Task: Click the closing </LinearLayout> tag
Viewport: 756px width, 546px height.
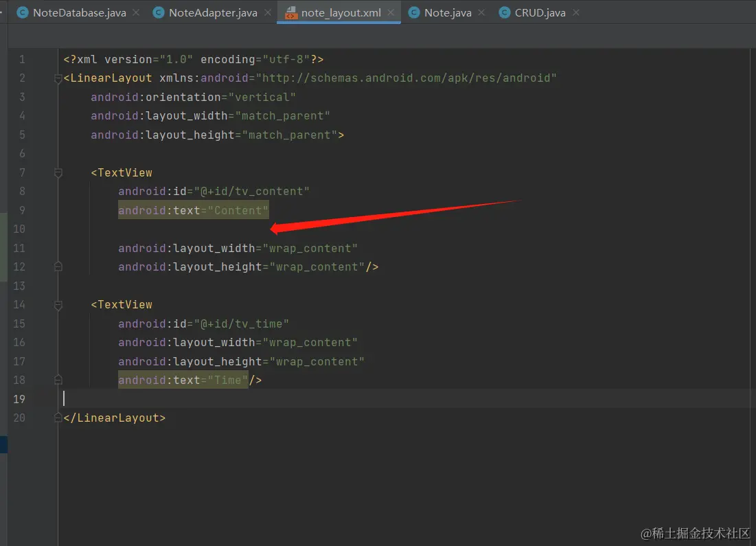Action: click(x=114, y=418)
